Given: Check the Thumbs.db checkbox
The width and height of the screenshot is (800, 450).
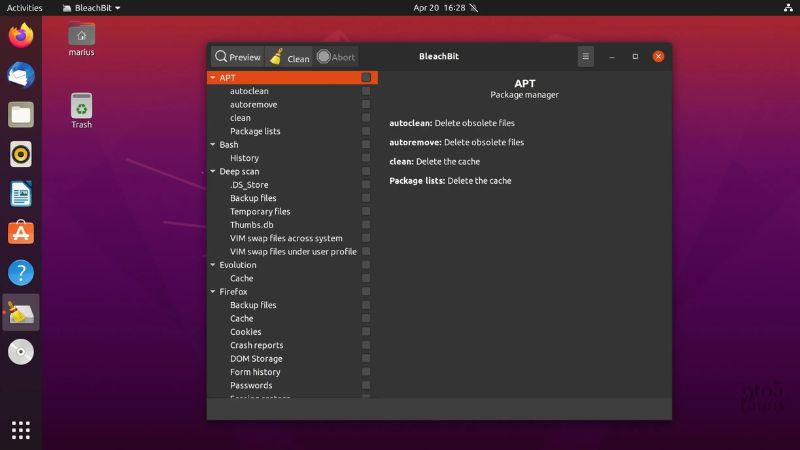Looking at the screenshot, I should pyautogui.click(x=366, y=224).
